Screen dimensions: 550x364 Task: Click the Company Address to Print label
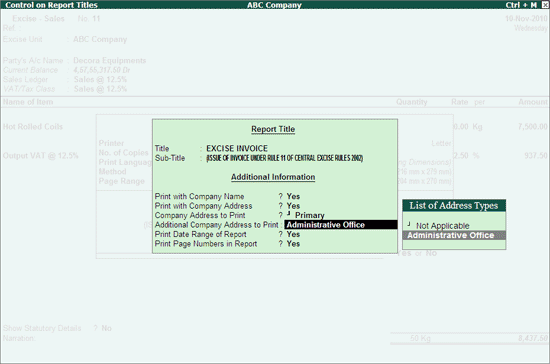tap(200, 215)
